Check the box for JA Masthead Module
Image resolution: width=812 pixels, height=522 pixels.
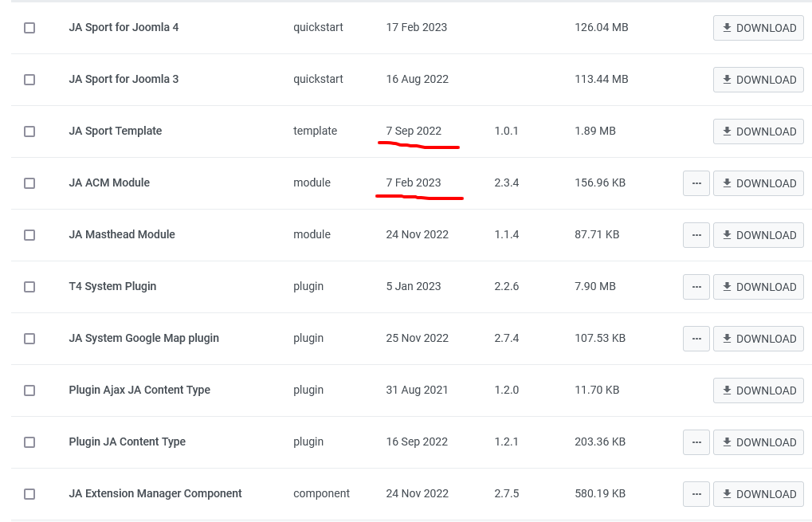pos(29,235)
